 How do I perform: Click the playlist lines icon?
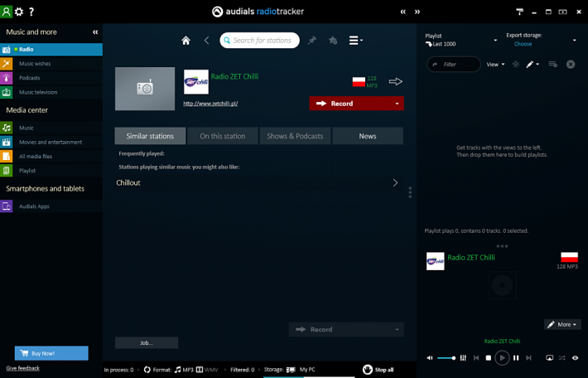[x=552, y=65]
